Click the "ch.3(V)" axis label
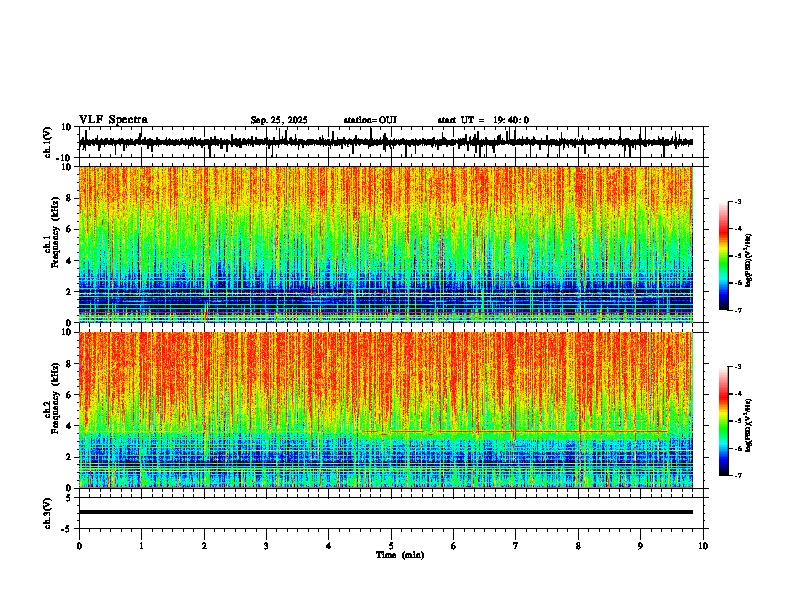The width and height of the screenshot is (792, 612). tap(48, 513)
